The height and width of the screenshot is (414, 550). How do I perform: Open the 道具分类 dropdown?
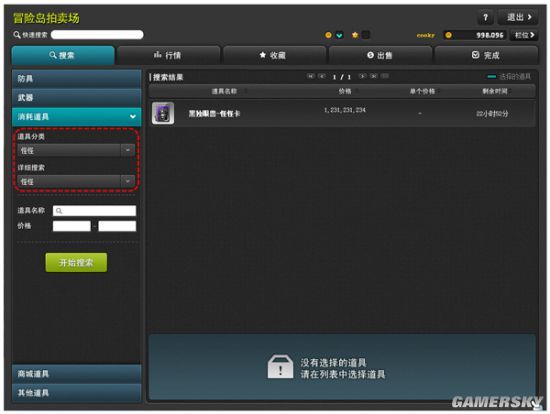(x=76, y=150)
